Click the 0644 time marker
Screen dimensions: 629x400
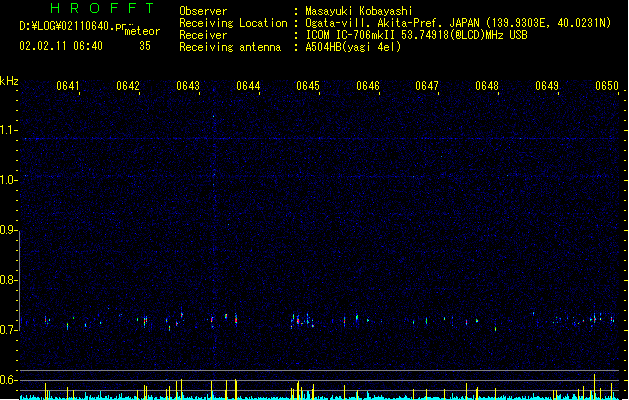coord(248,86)
